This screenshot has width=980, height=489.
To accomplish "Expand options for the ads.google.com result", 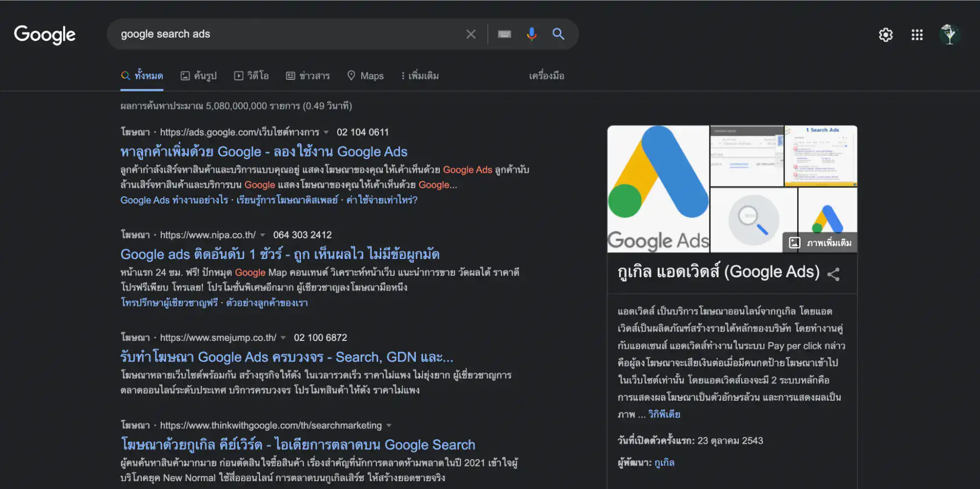I will 327,132.
